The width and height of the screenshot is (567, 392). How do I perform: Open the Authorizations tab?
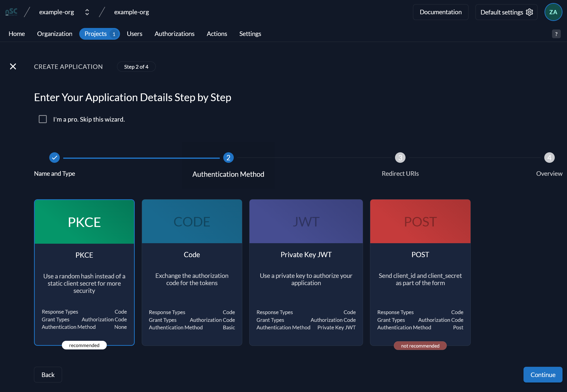pyautogui.click(x=174, y=34)
